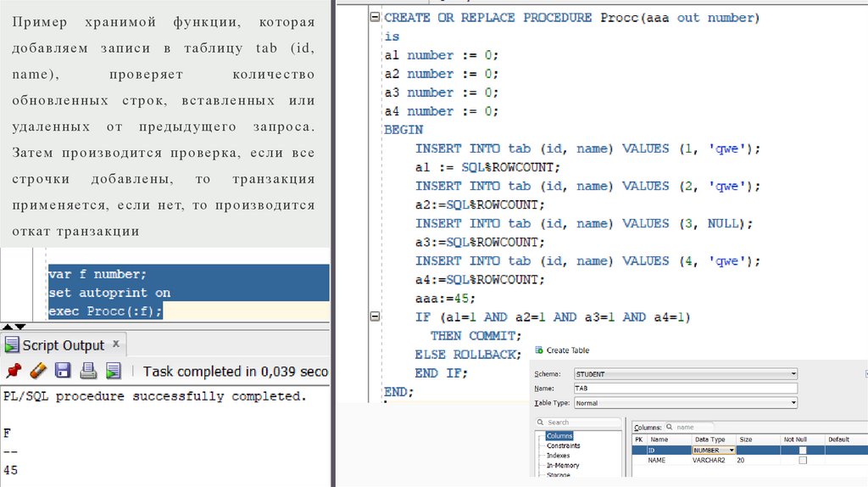Viewport: 868px width, 487px height.
Task: Close the Script Output tab
Action: [117, 345]
